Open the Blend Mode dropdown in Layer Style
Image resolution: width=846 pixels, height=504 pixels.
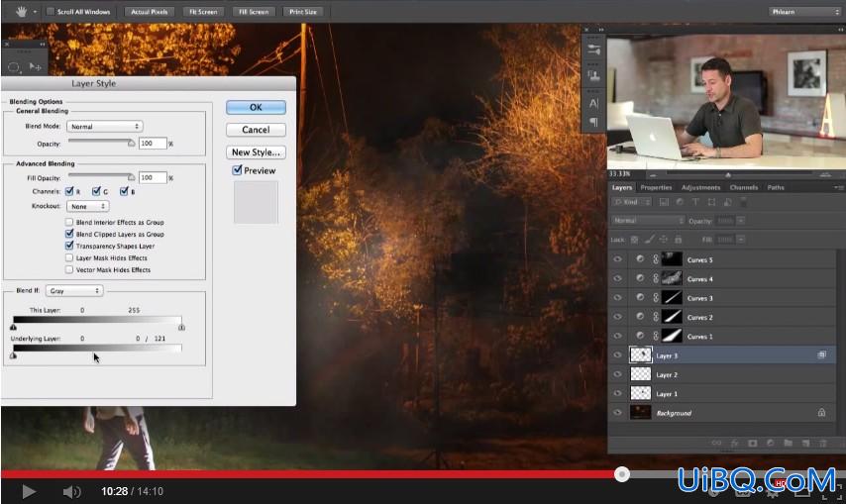(x=104, y=126)
